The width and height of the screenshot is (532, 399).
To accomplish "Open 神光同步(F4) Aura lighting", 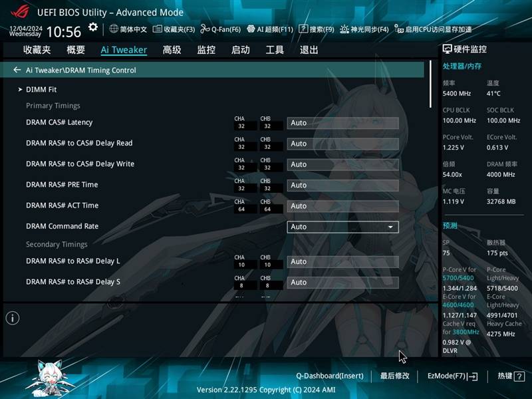I will [364, 29].
